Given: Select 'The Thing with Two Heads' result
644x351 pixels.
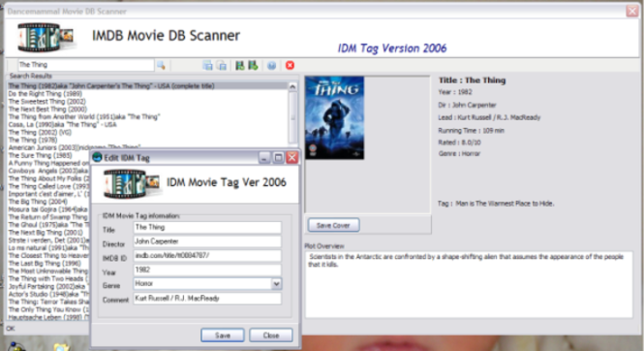Looking at the screenshot, I should point(48,278).
